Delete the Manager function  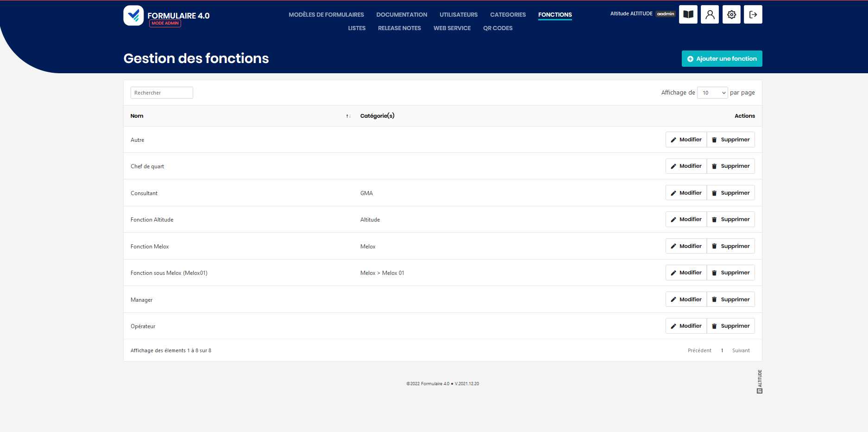coord(730,299)
